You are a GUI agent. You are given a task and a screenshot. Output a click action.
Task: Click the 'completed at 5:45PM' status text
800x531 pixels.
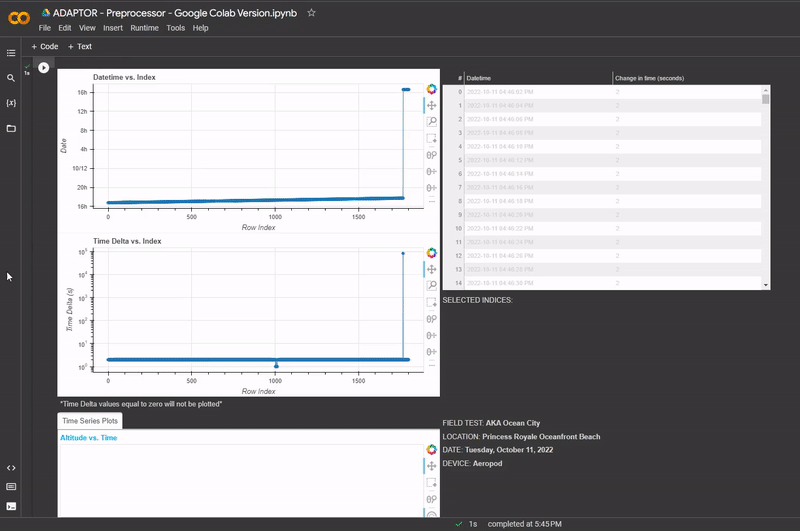(524, 524)
